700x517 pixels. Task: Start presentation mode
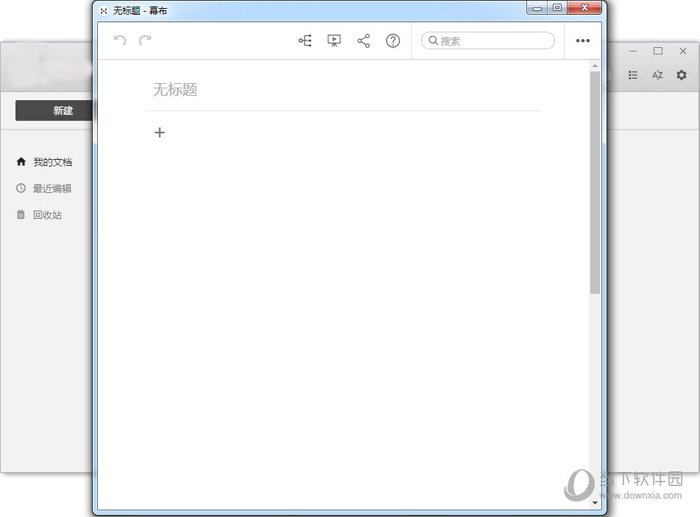[334, 41]
